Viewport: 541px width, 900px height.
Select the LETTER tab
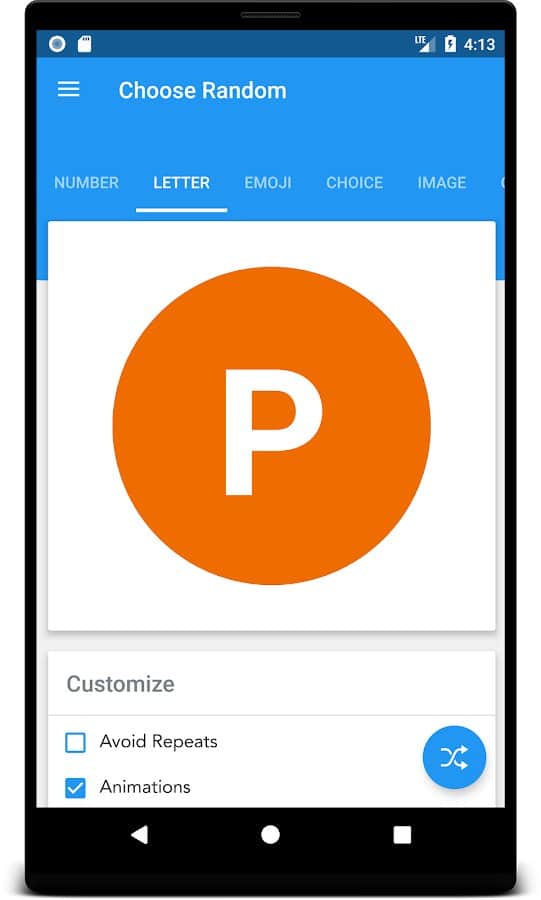click(x=181, y=183)
